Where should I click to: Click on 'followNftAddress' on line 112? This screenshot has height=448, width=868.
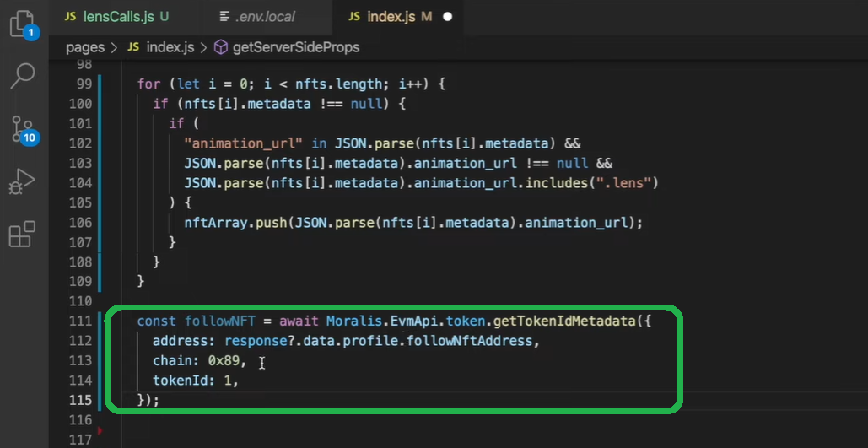coord(469,341)
